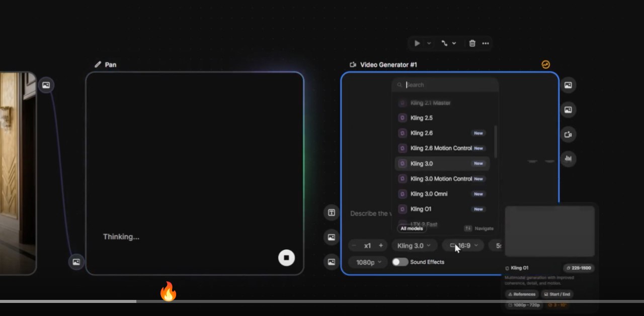This screenshot has width=644, height=316.
Task: Click the All models filter button
Action: (412, 229)
